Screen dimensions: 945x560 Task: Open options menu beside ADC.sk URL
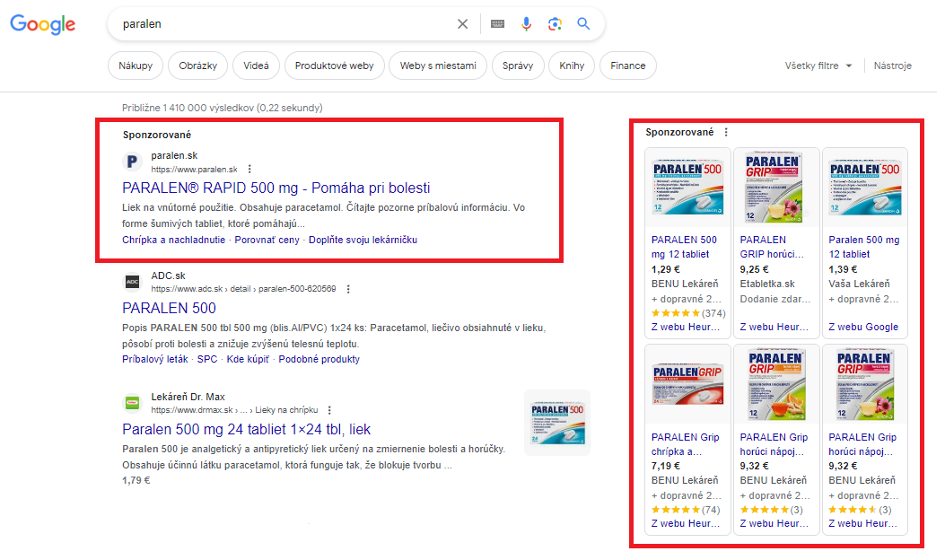coord(348,289)
